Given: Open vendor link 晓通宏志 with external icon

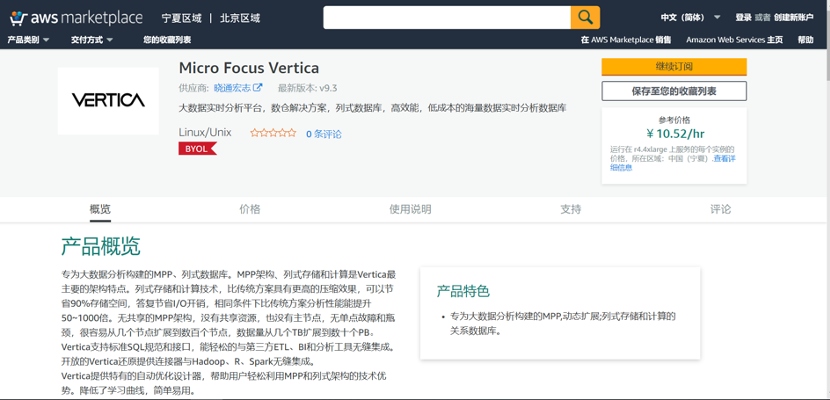Looking at the screenshot, I should pos(238,88).
